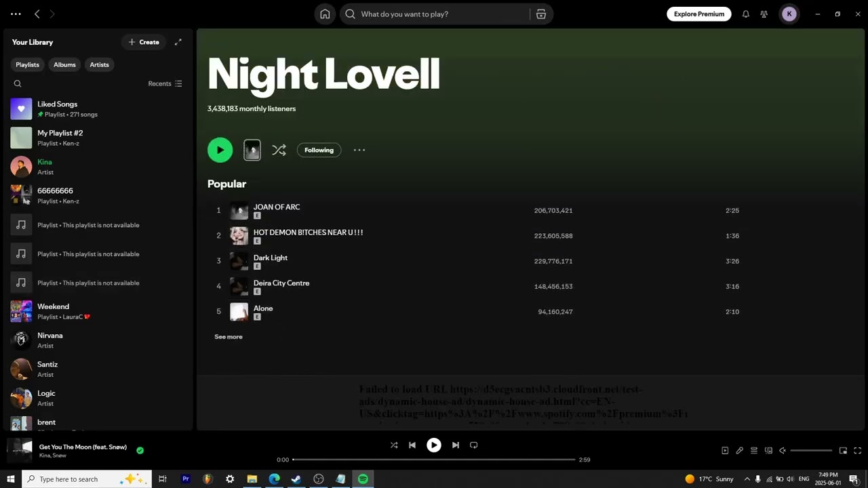Open the K profile avatar menu
The width and height of the screenshot is (868, 488).
click(x=789, y=14)
